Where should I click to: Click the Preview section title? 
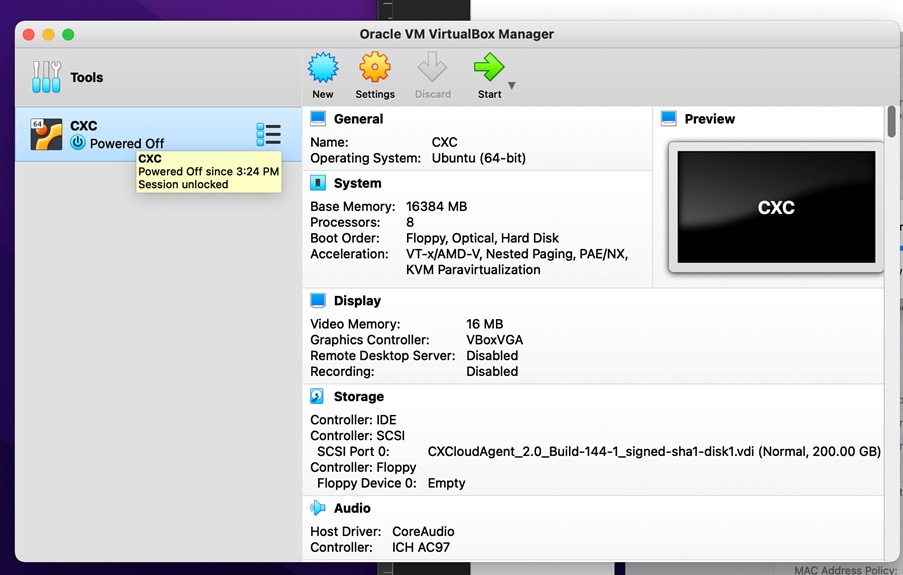point(710,119)
